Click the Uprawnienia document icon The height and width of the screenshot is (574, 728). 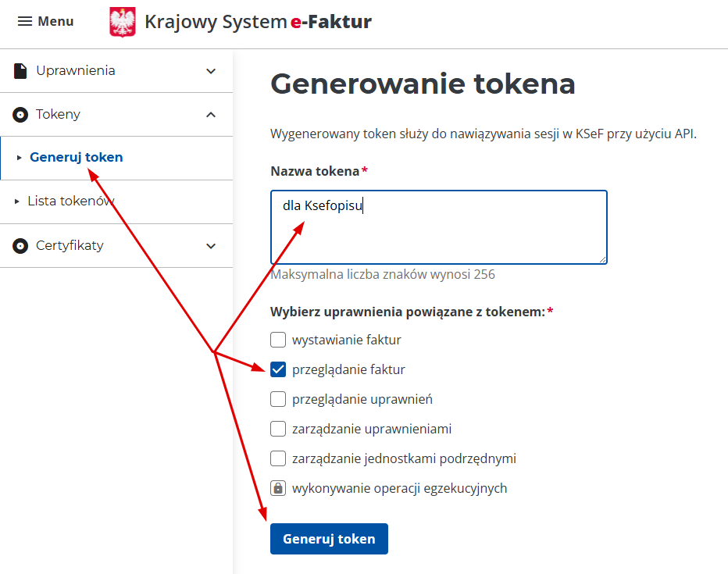pos(20,71)
